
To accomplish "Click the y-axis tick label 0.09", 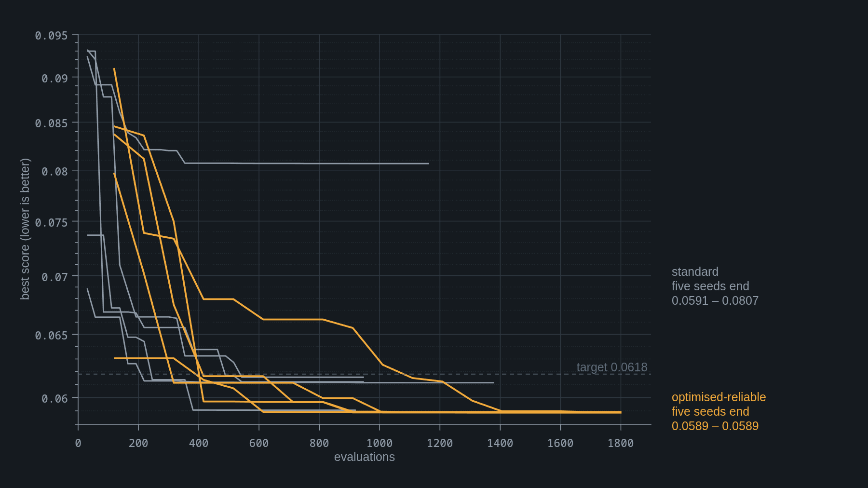I will 54,78.
